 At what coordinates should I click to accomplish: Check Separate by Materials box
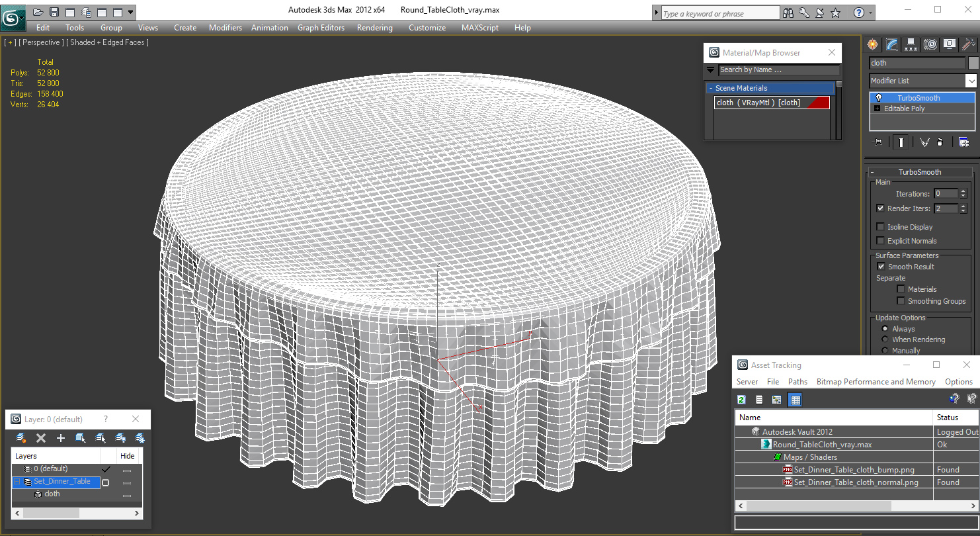tap(901, 289)
